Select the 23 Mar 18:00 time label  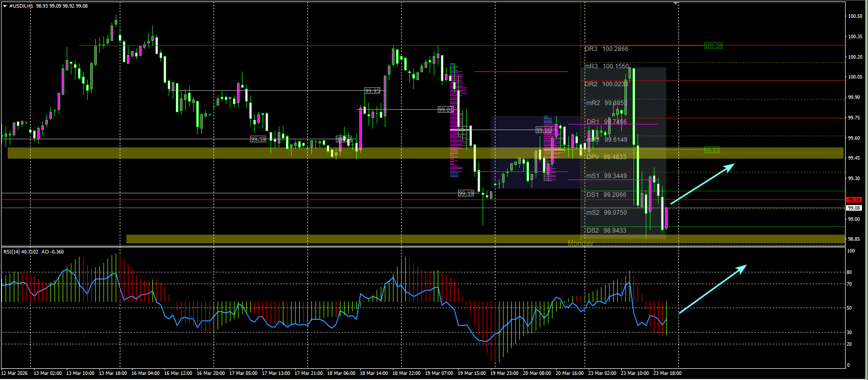(x=667, y=373)
